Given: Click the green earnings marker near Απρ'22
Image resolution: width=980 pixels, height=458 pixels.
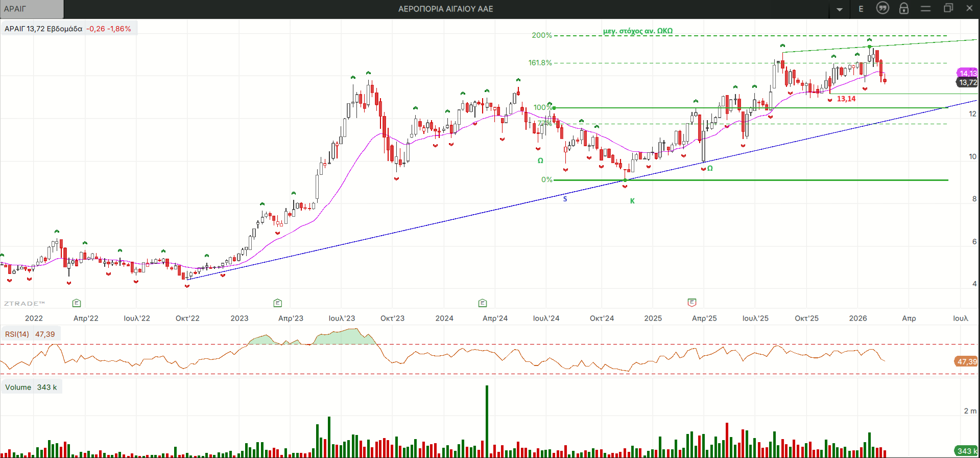Looking at the screenshot, I should (77, 303).
